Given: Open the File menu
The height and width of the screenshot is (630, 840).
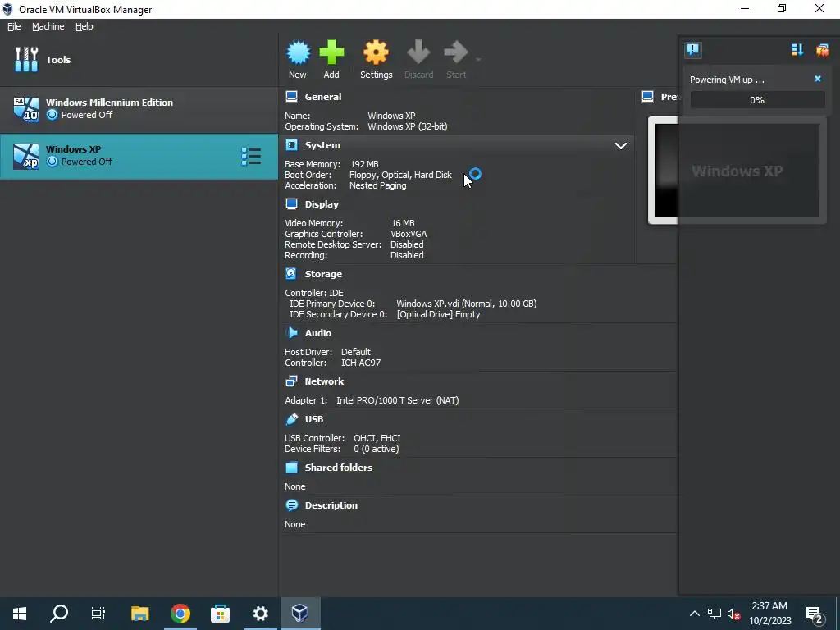Looking at the screenshot, I should click(14, 26).
